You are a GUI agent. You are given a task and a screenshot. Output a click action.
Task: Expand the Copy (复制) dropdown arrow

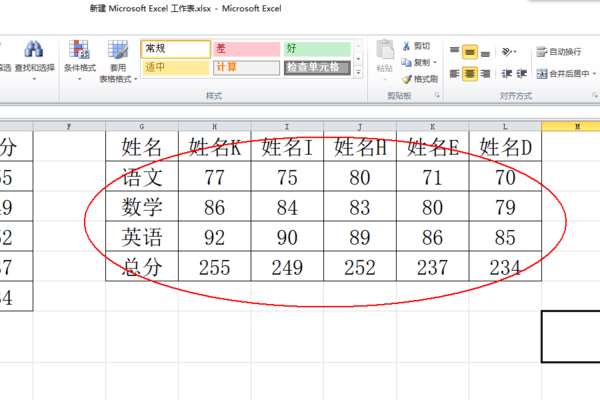point(435,62)
